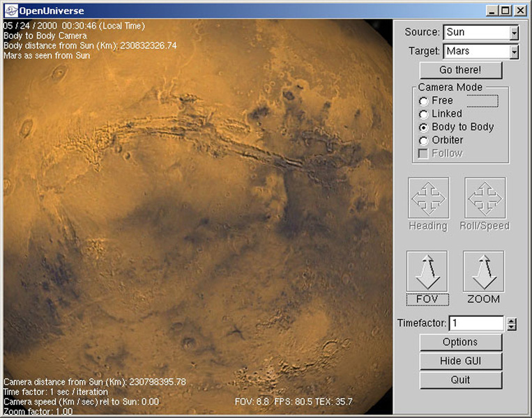This screenshot has width=532, height=418.
Task: Maximize the OpenUniverse window
Action: [506, 11]
